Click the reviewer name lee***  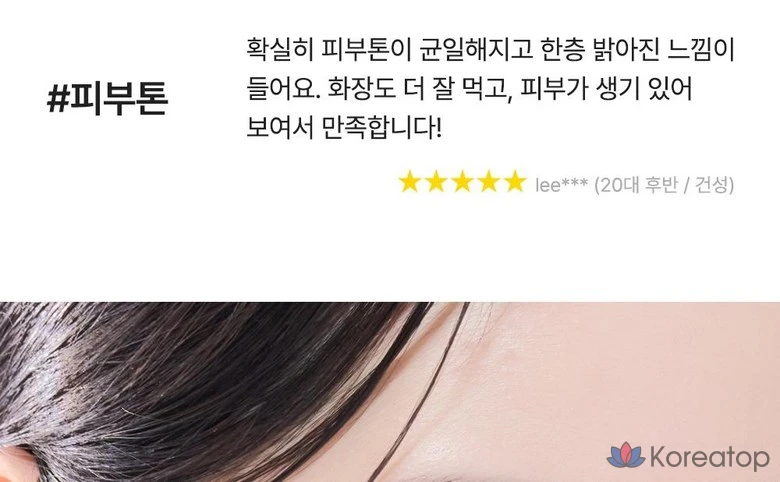562,185
